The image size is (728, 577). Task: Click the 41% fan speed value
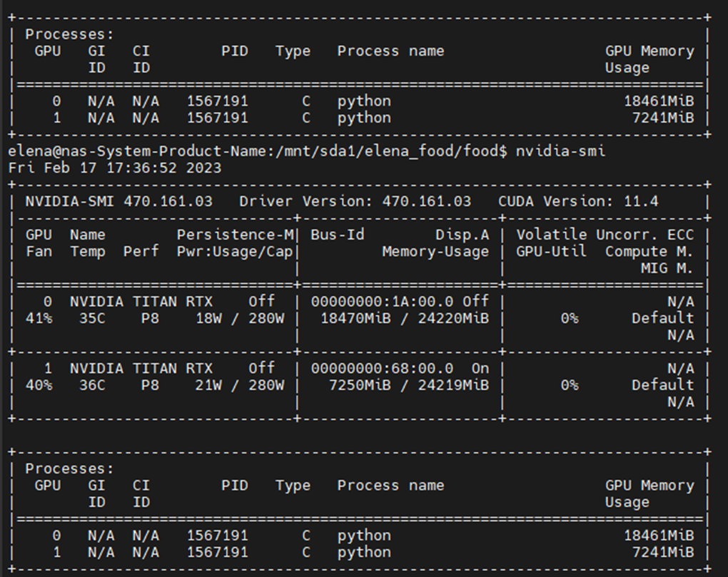pos(39,318)
